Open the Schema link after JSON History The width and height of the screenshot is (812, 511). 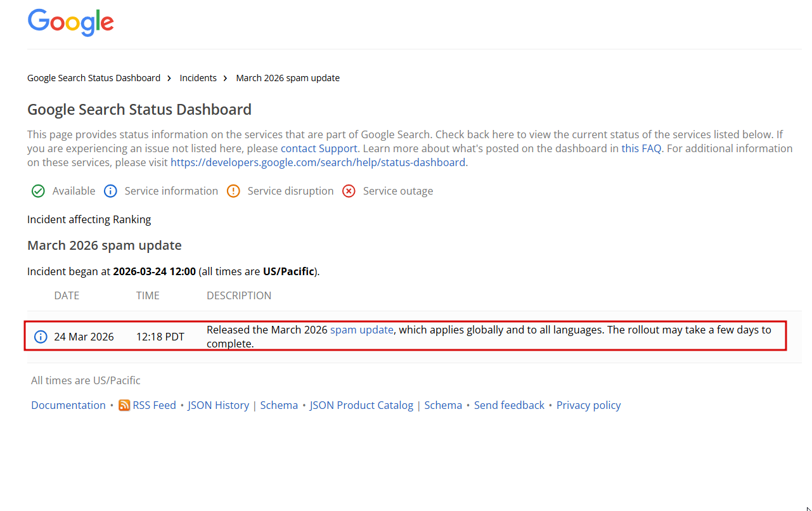(x=279, y=405)
